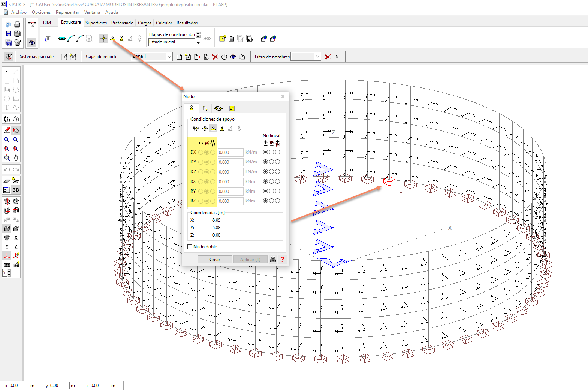The height and width of the screenshot is (390, 588).
Task: Open the Cargas tab
Action: [x=145, y=23]
